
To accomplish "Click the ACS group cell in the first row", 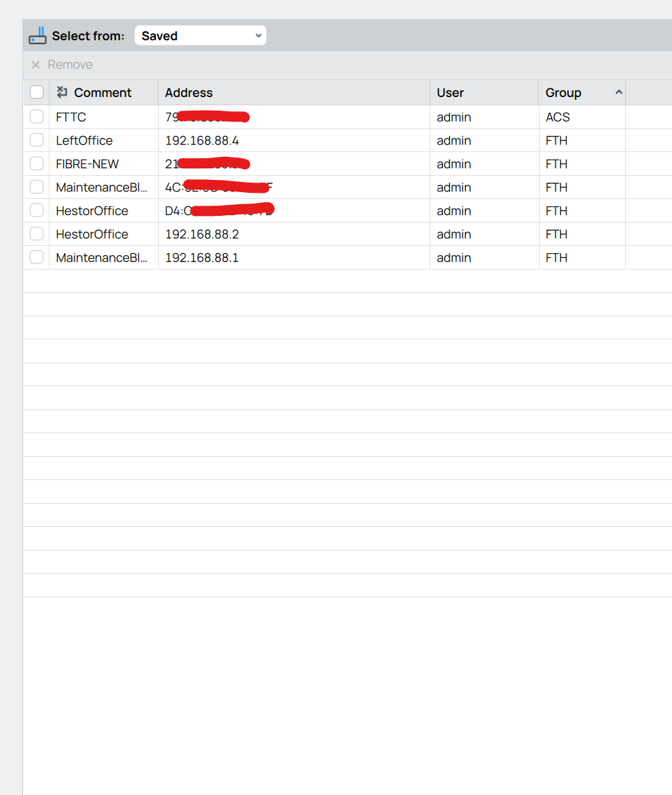I will pos(557,117).
